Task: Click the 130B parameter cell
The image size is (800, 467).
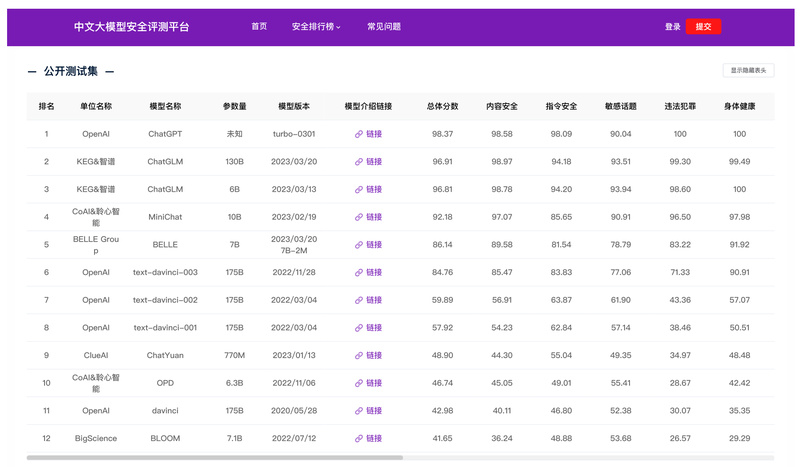Action: coord(235,162)
